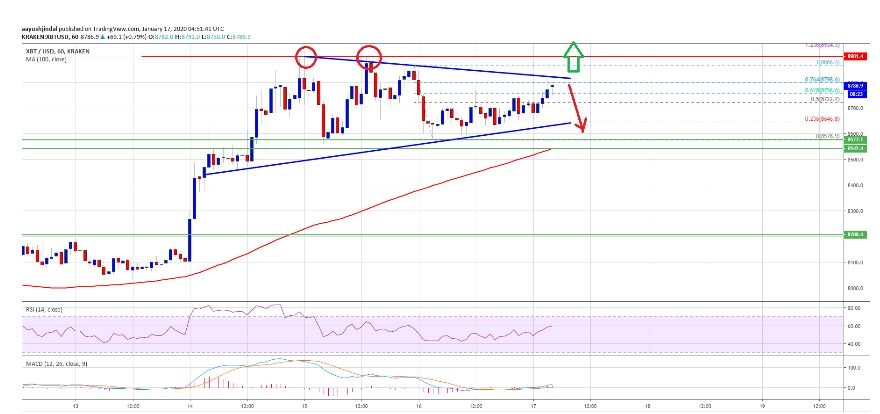Select the 0.618(8756.6) Fibonacci level label

(x=822, y=90)
